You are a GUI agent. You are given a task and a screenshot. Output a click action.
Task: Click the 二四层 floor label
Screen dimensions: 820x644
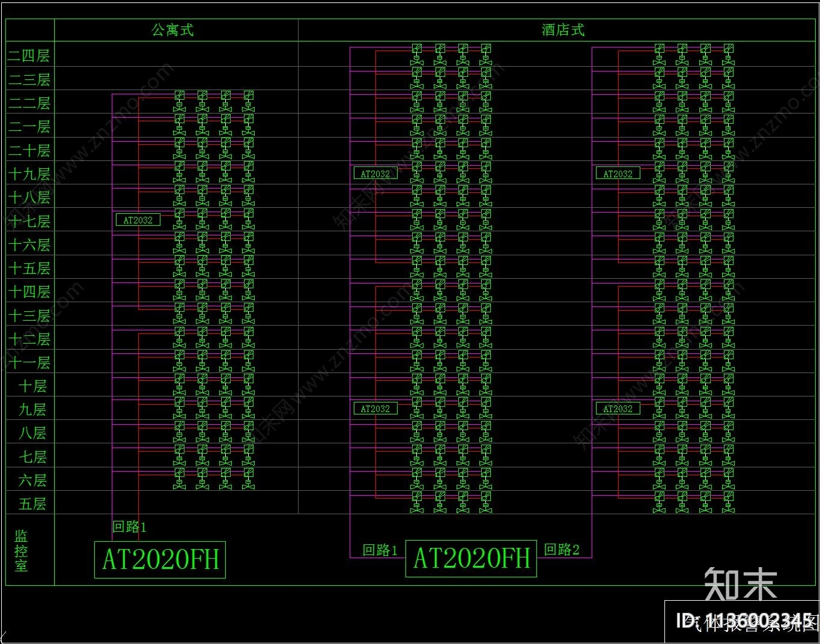click(x=29, y=56)
